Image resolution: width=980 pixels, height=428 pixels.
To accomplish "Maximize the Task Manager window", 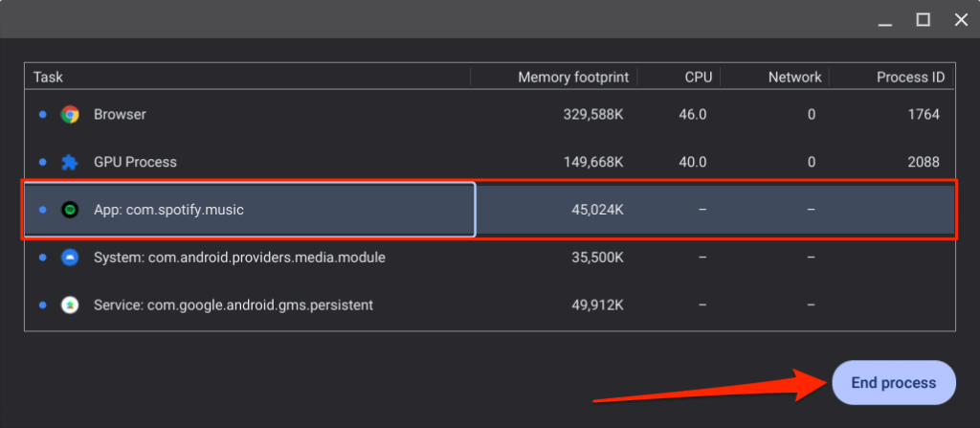I will point(923,19).
